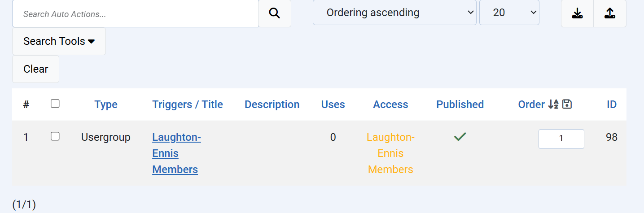Image resolution: width=644 pixels, height=213 pixels.
Task: Open the 20 items limit dropdown
Action: coord(509,13)
